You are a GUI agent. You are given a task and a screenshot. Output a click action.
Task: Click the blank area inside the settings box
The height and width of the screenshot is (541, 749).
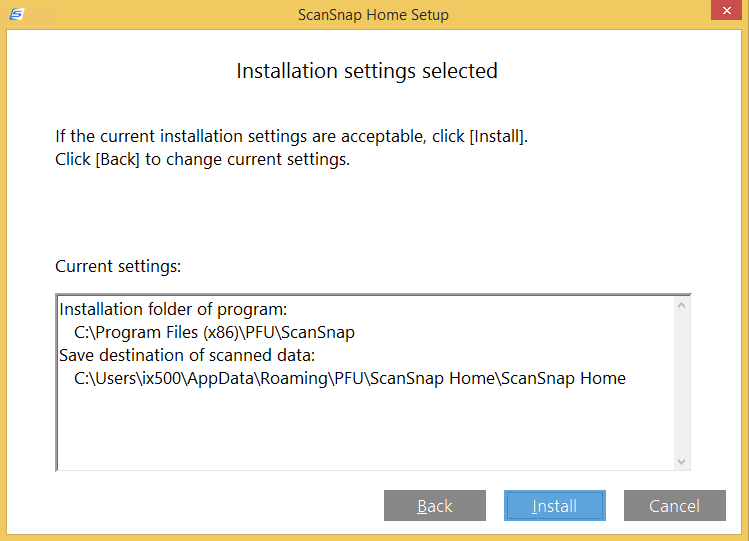coord(360,430)
